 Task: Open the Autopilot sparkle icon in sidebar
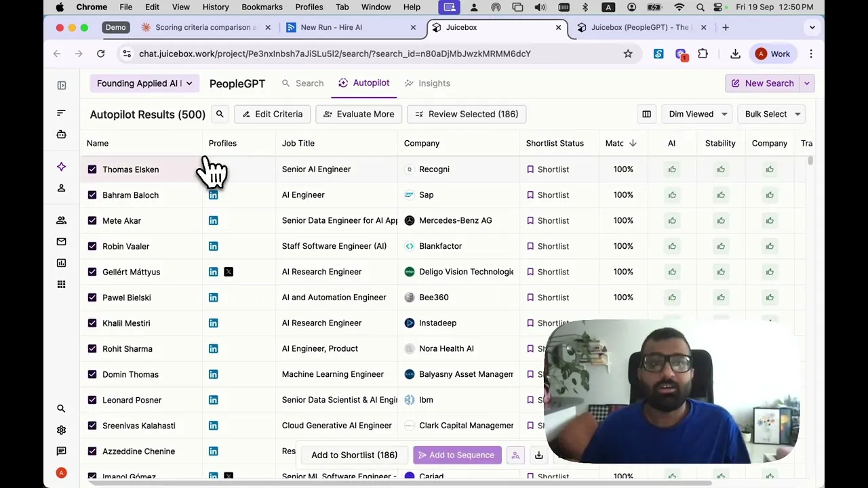pos(62,166)
